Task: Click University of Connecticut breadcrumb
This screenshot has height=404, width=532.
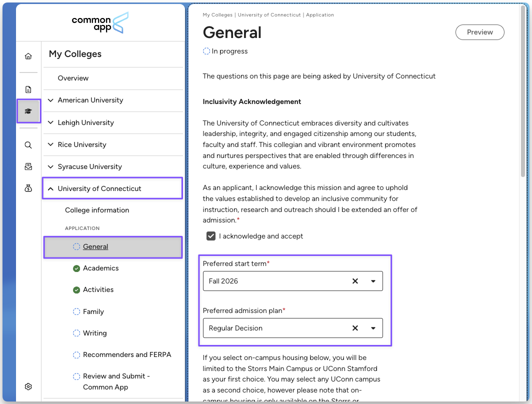Action: [269, 15]
